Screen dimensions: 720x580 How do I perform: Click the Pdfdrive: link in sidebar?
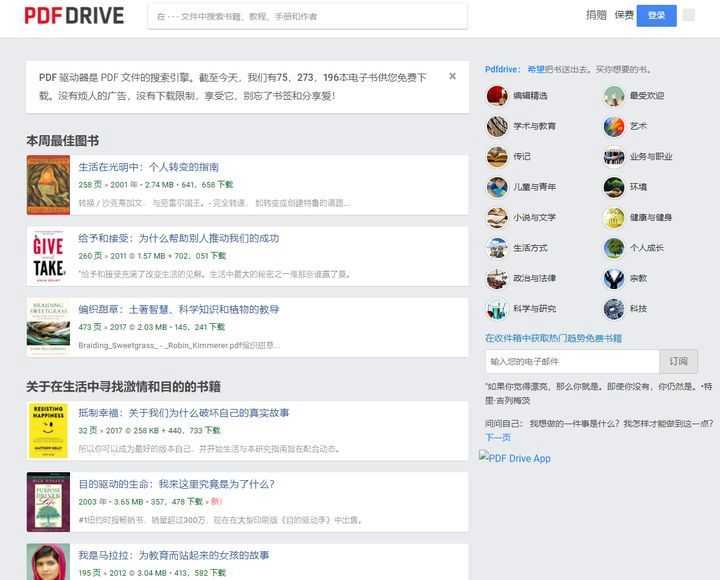[503, 69]
